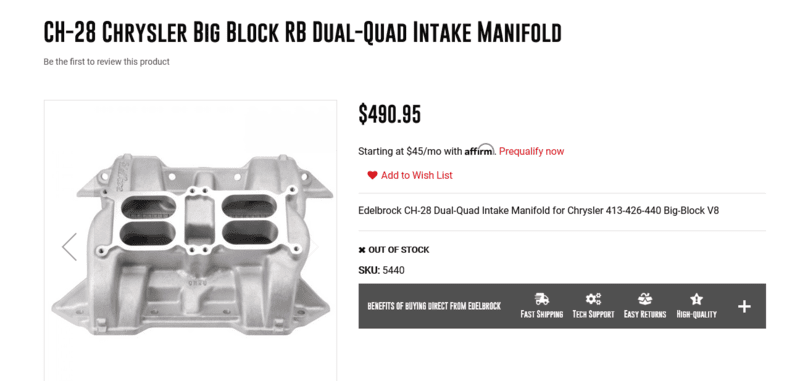
Task: Click the $490.95 price
Action: point(390,114)
